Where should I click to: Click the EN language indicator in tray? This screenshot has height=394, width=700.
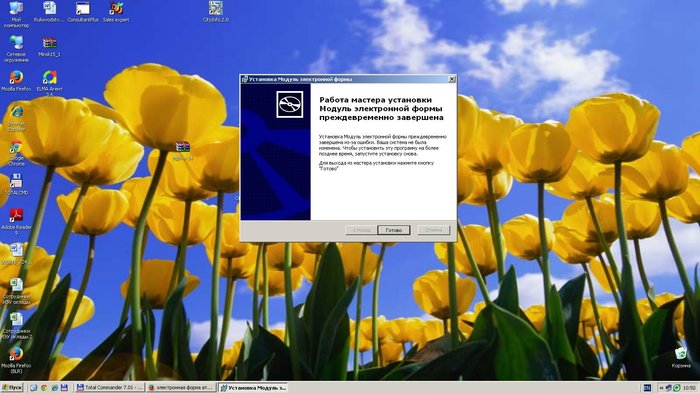pos(646,388)
